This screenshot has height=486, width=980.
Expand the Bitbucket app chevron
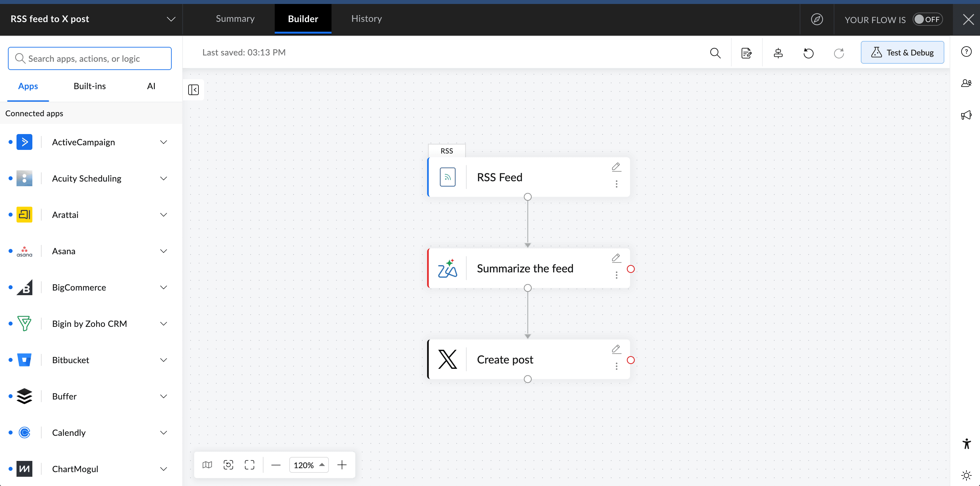tap(163, 360)
